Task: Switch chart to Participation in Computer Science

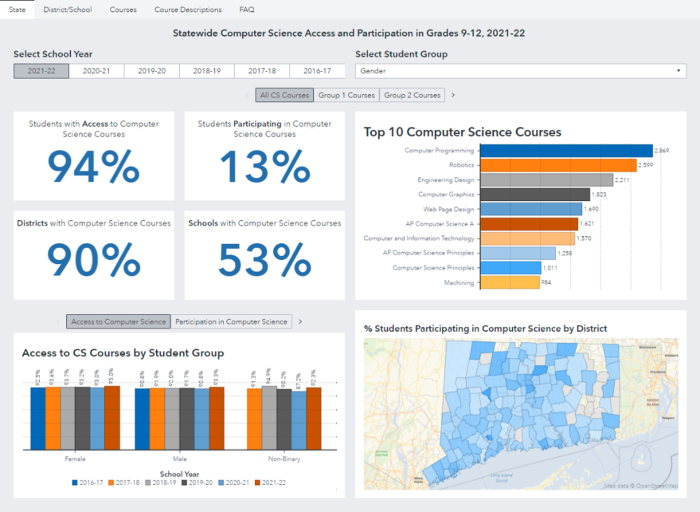Action: [232, 322]
